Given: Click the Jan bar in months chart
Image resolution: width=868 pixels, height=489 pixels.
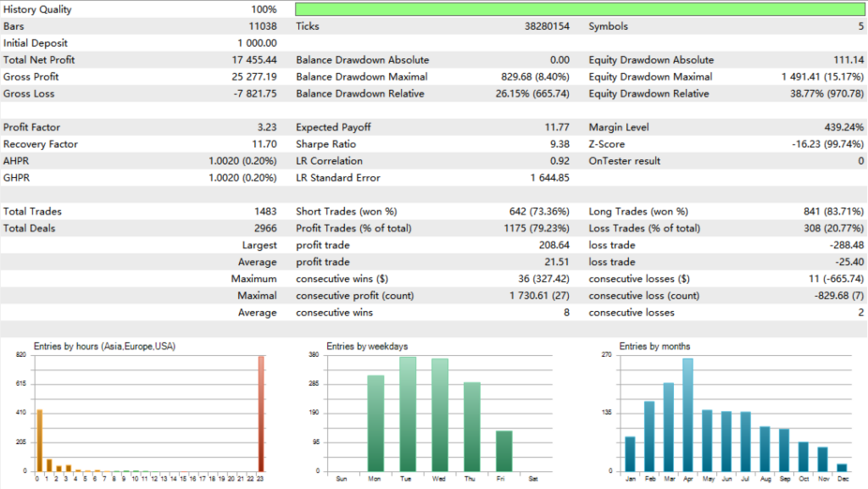Looking at the screenshot, I should [x=630, y=454].
